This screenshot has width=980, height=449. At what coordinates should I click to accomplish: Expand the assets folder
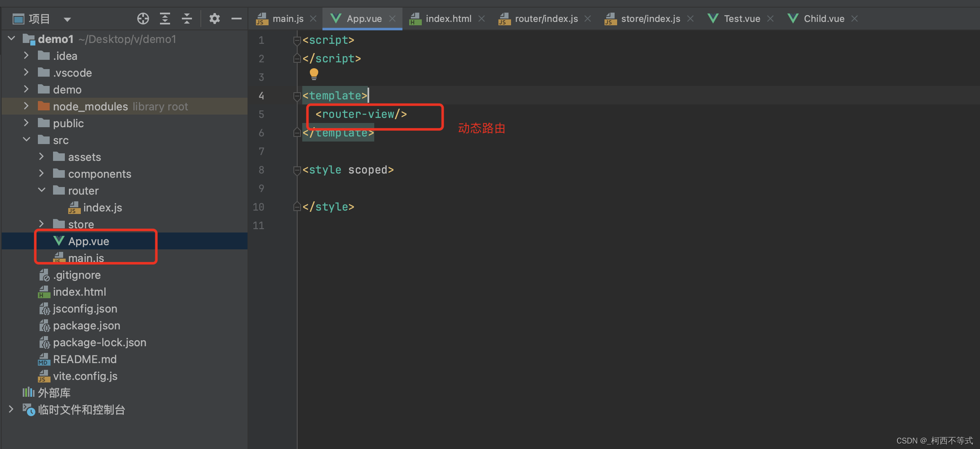41,157
